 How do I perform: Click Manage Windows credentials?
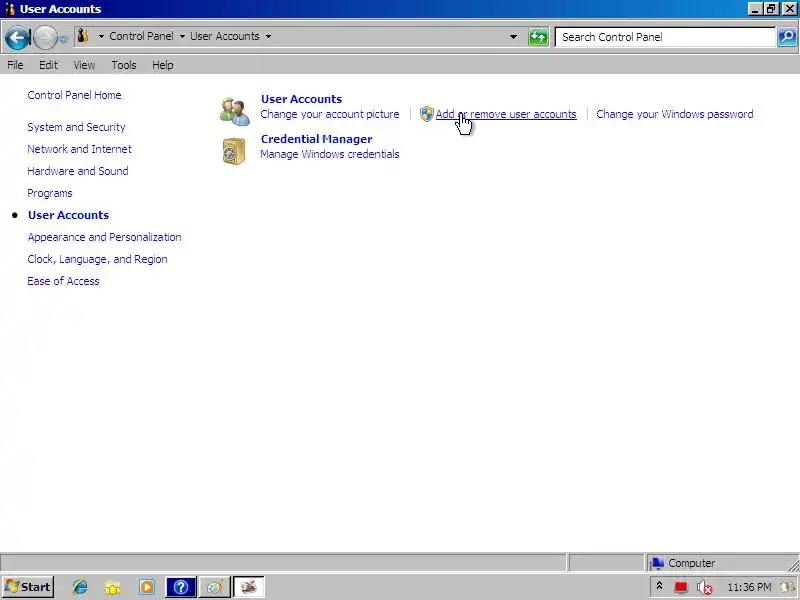point(330,154)
